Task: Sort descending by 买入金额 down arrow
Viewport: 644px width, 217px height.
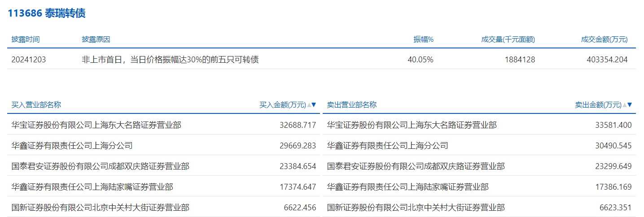Action: click(x=314, y=105)
